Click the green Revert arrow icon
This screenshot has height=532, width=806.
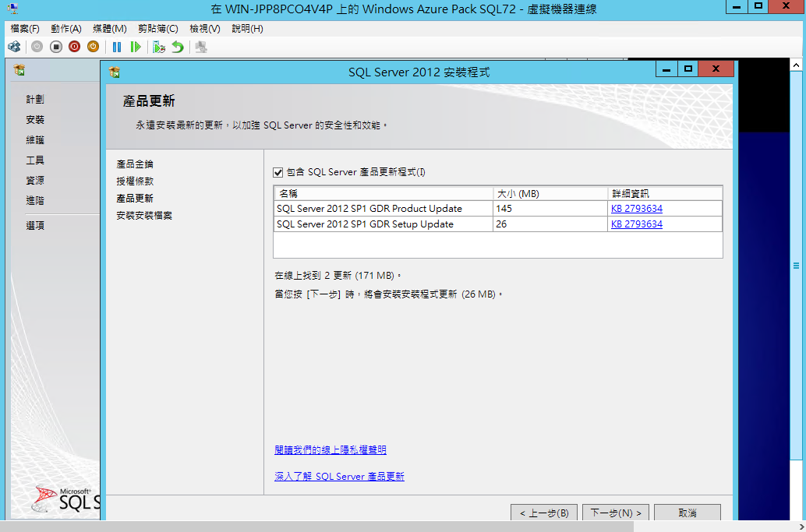(178, 48)
